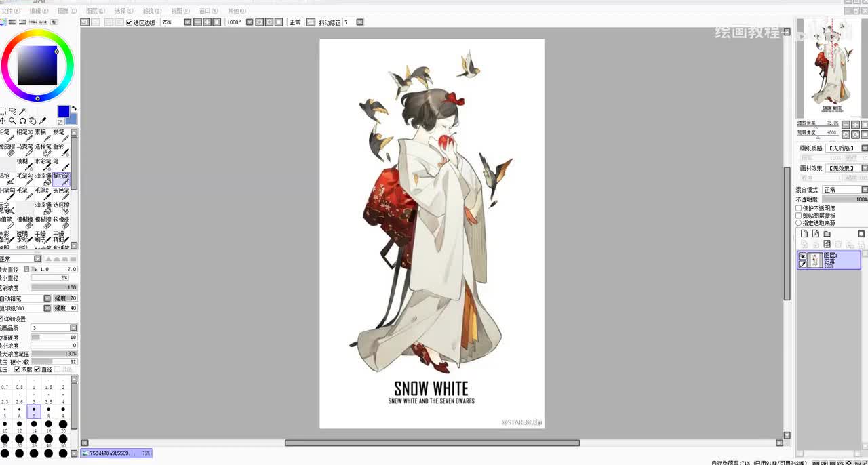Enable 剪贴图层蒙板 option

[798, 216]
